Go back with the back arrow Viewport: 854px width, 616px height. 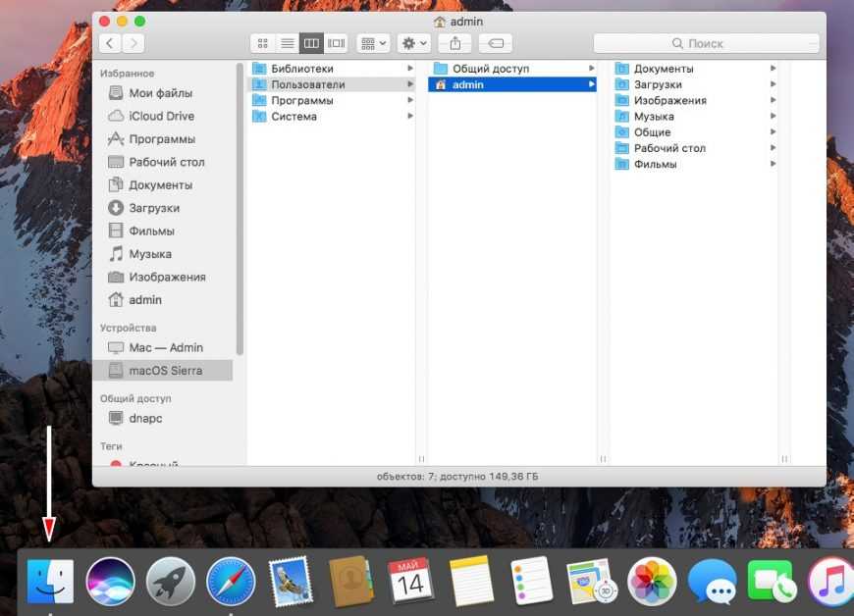(109, 43)
